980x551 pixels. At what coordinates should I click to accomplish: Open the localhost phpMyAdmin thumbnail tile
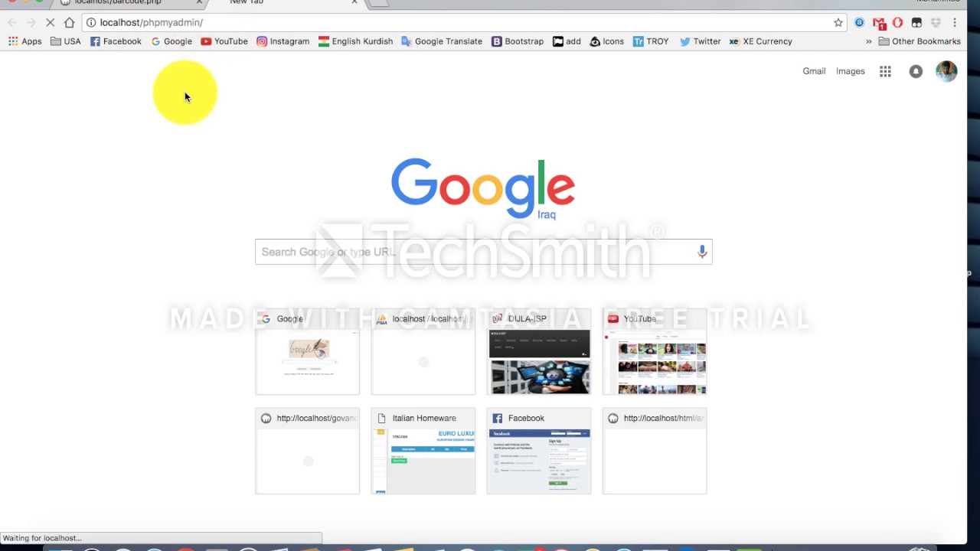tap(423, 352)
